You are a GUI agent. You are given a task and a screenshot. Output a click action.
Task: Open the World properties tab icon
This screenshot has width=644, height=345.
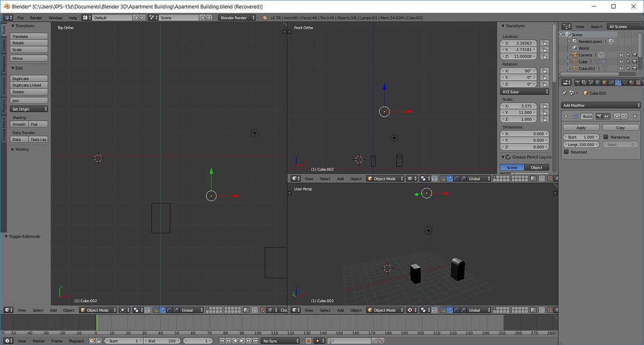click(598, 83)
